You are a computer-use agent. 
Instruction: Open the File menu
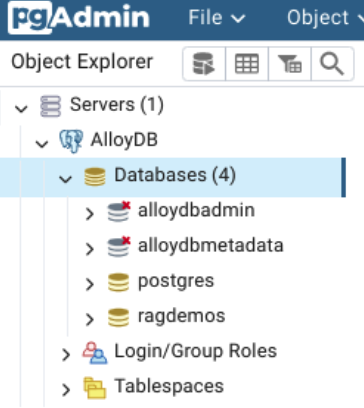pos(217,17)
